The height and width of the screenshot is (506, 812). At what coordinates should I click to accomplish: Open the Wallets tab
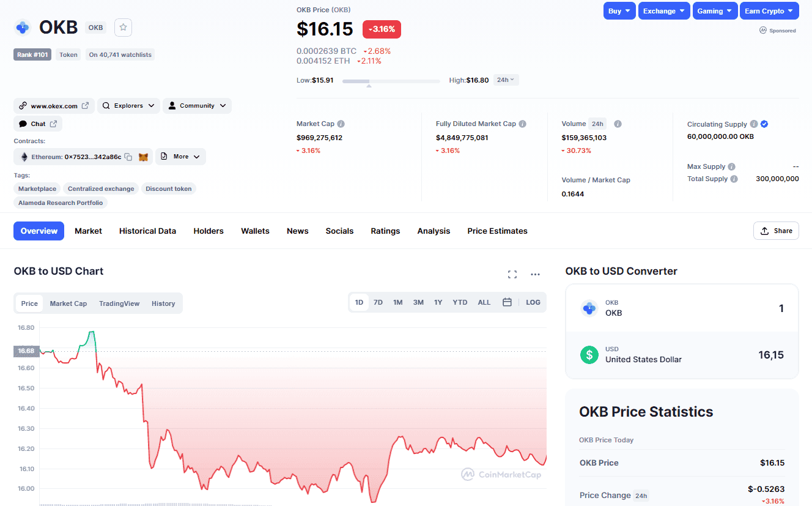point(255,231)
